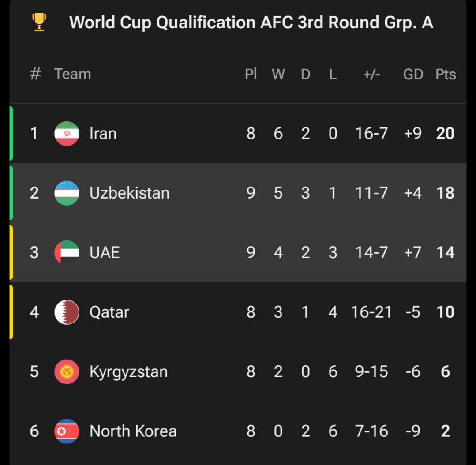This screenshot has height=465, width=476.
Task: Click UAE's 14 points value
Action: coord(445,252)
